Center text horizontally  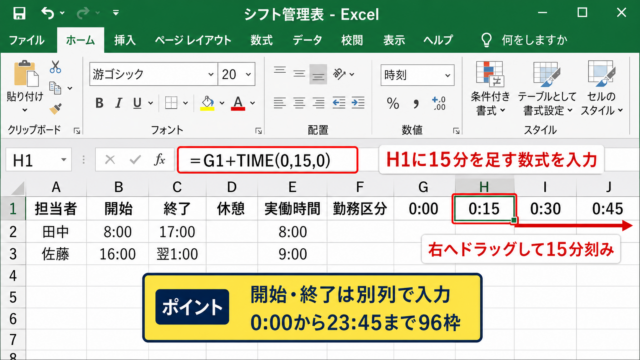click(299, 102)
